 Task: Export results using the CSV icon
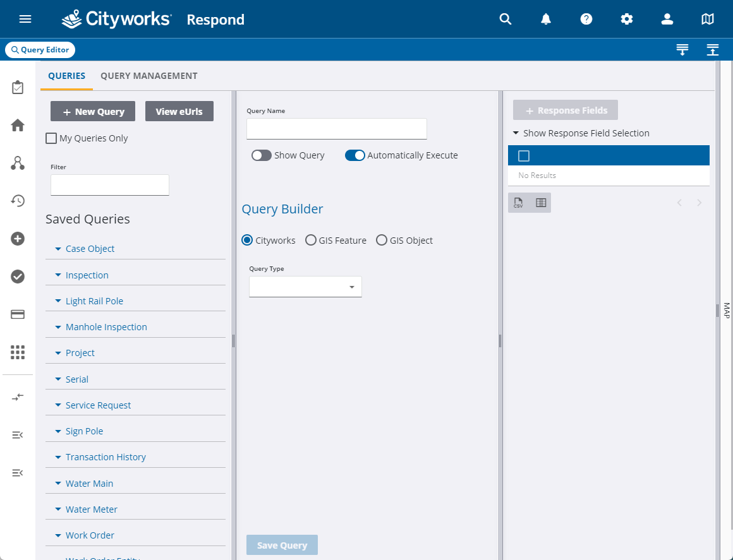518,203
